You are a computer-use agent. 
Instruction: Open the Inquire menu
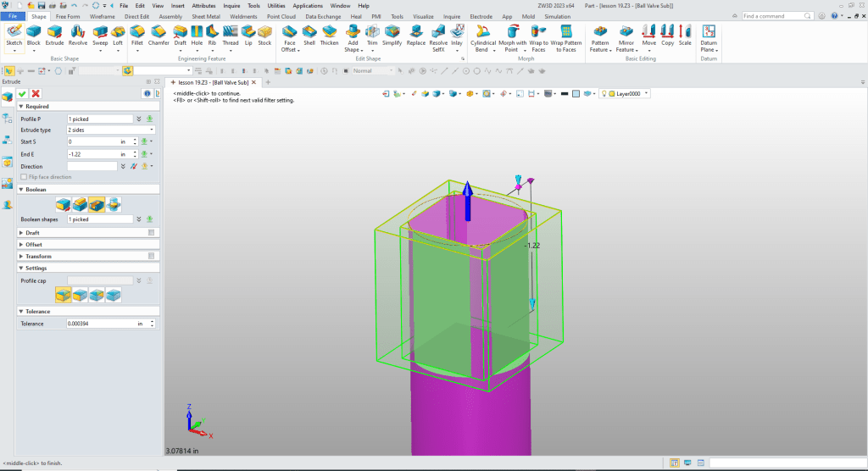coord(231,5)
